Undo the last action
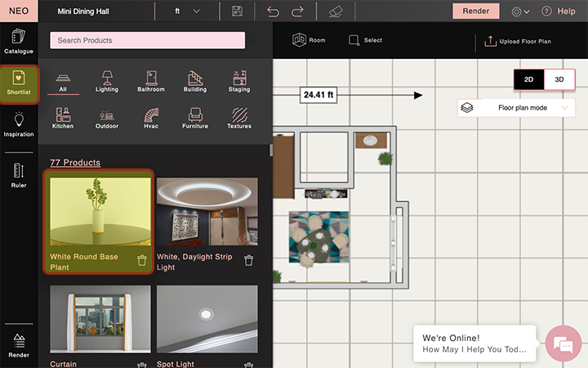The width and height of the screenshot is (588, 368). pyautogui.click(x=273, y=11)
